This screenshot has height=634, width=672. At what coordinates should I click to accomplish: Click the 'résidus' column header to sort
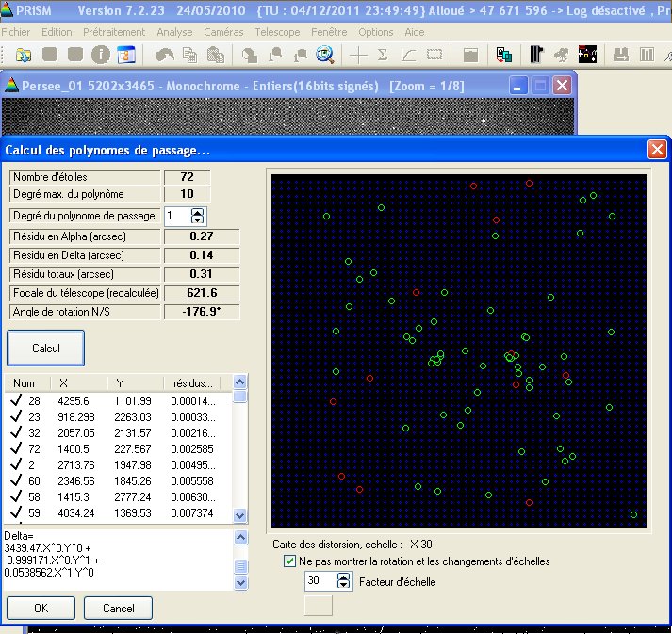(x=193, y=383)
